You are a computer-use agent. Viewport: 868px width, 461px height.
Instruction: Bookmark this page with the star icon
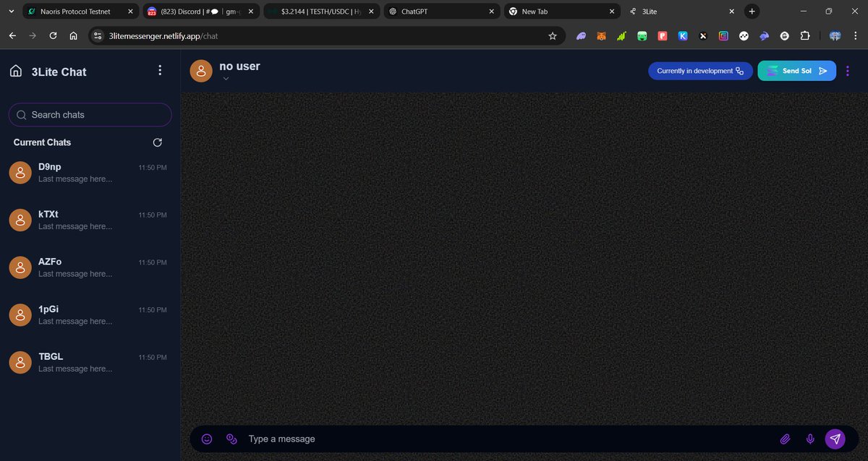click(553, 36)
